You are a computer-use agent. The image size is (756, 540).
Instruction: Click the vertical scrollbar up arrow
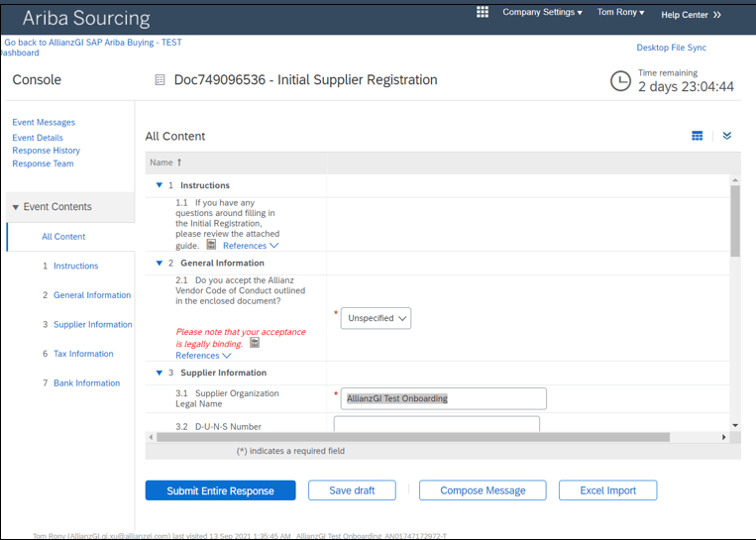tap(735, 180)
